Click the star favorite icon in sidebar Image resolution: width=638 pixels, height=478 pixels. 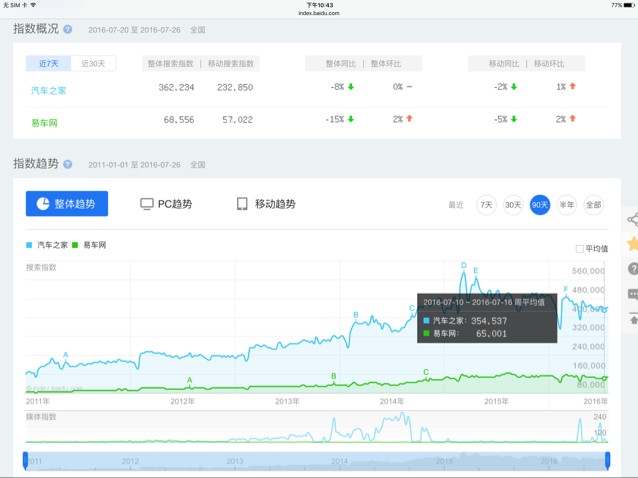pos(632,244)
